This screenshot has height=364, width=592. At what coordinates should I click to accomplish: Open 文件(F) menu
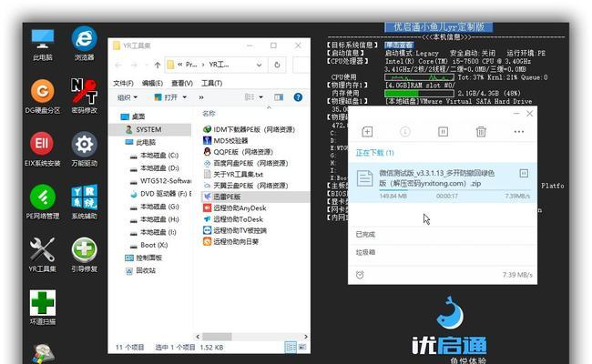click(123, 83)
